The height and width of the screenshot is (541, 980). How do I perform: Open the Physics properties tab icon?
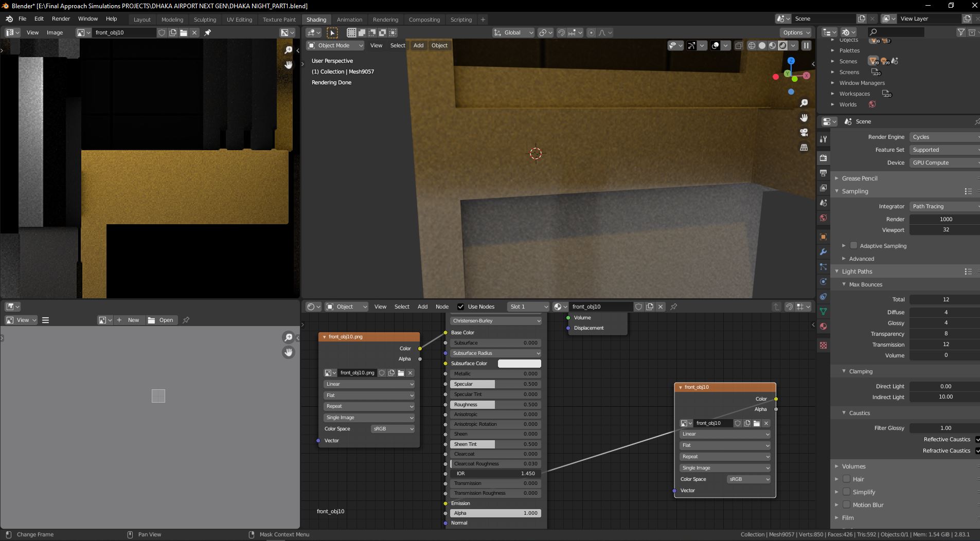click(823, 282)
